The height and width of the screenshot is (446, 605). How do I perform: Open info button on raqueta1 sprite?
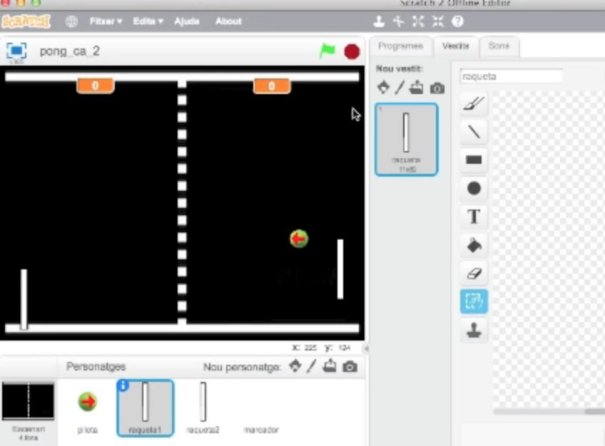coord(123,385)
